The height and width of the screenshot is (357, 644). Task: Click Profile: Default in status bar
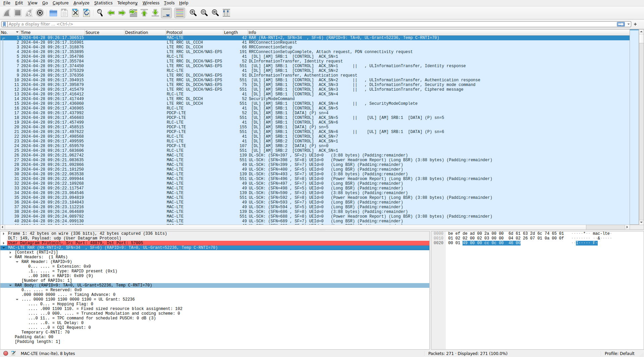point(620,353)
